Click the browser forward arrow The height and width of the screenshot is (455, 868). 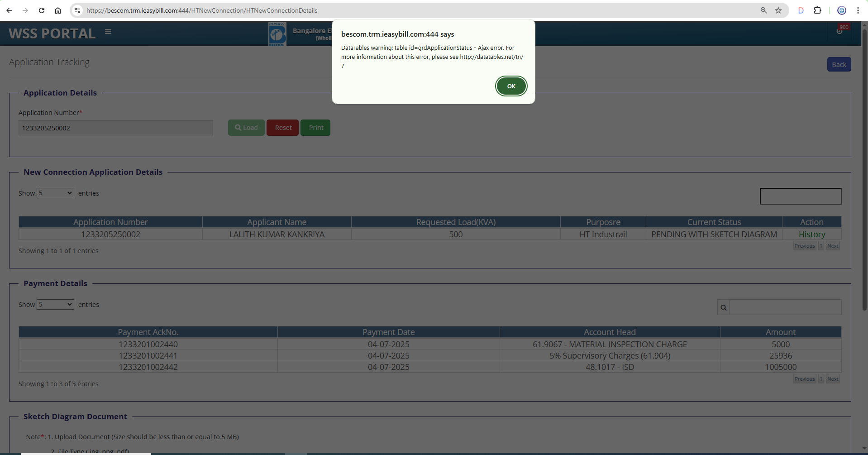pyautogui.click(x=25, y=10)
